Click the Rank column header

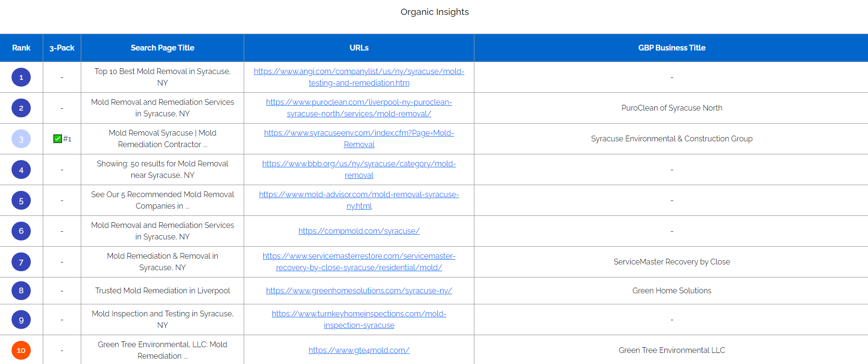pyautogui.click(x=21, y=48)
